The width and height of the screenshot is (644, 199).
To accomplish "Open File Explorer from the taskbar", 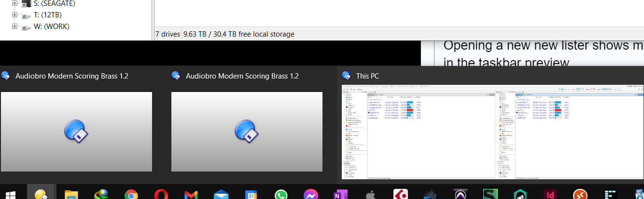I will pos(71,195).
